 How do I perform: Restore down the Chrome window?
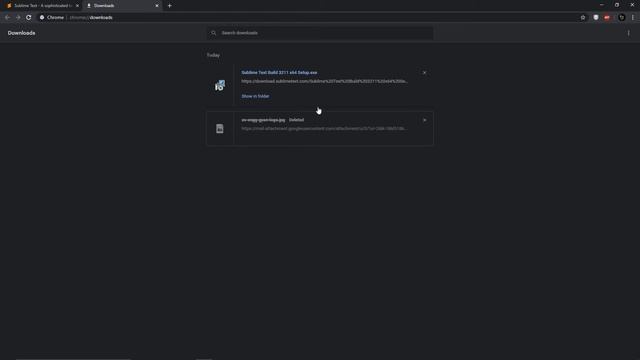617,5
